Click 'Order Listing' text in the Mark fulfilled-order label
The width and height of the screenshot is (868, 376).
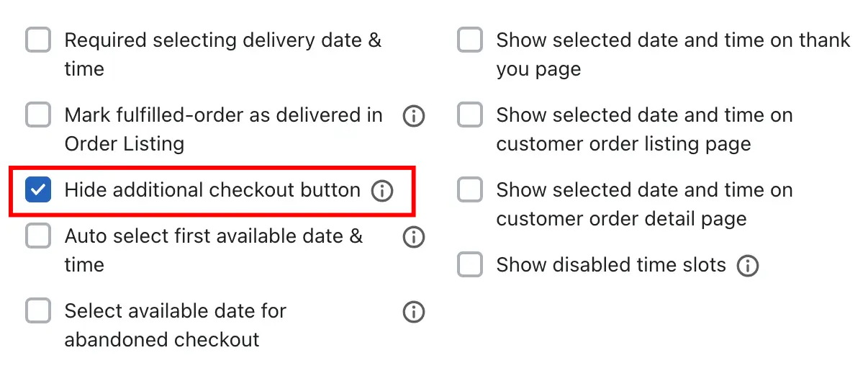(x=125, y=144)
